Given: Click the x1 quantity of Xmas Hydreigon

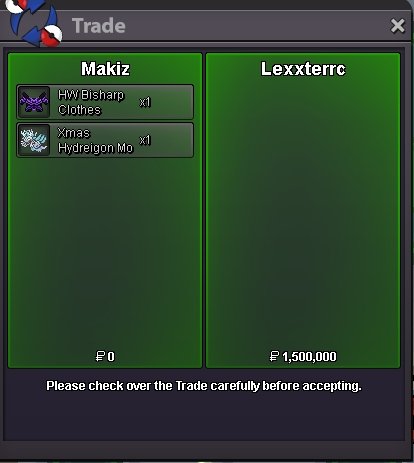Looking at the screenshot, I should click(145, 140).
